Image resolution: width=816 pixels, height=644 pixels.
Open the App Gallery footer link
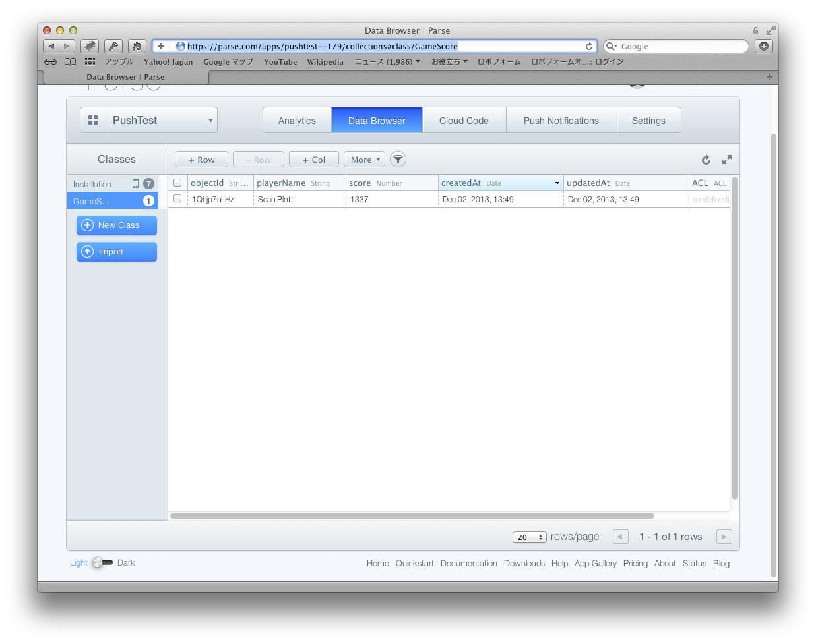click(596, 564)
